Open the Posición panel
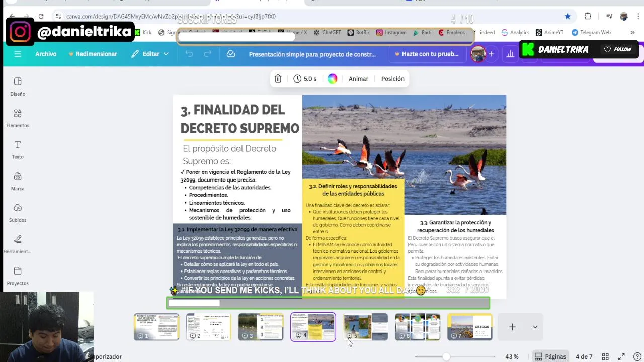 pyautogui.click(x=392, y=79)
